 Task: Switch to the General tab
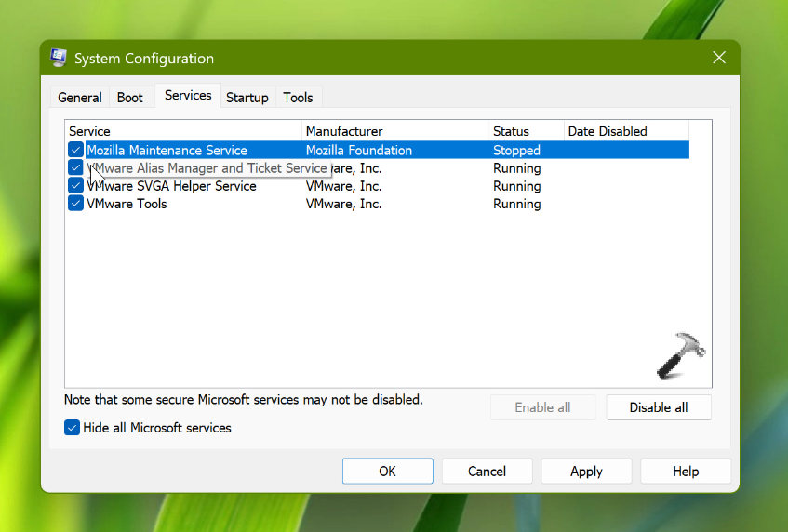point(80,98)
